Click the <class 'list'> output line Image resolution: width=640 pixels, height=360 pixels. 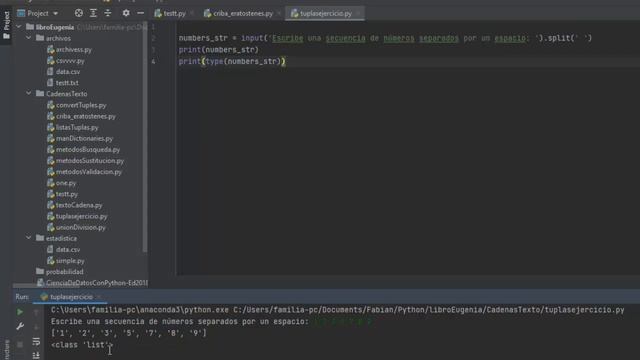pyautogui.click(x=81, y=345)
